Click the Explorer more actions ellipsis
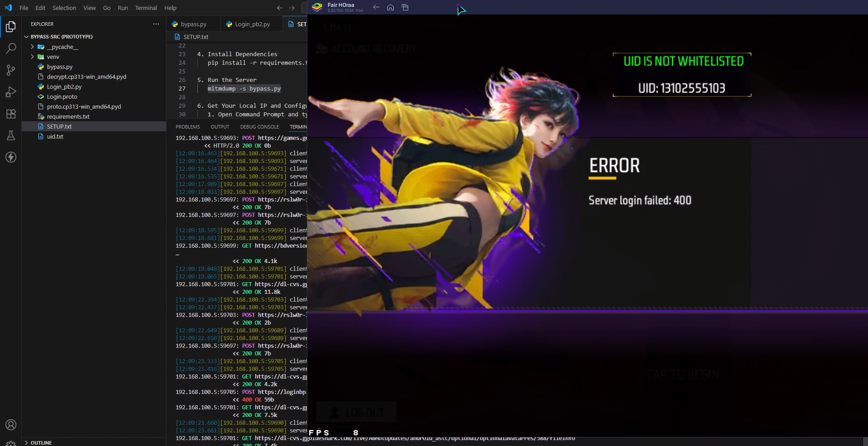The width and height of the screenshot is (868, 446). tap(156, 24)
